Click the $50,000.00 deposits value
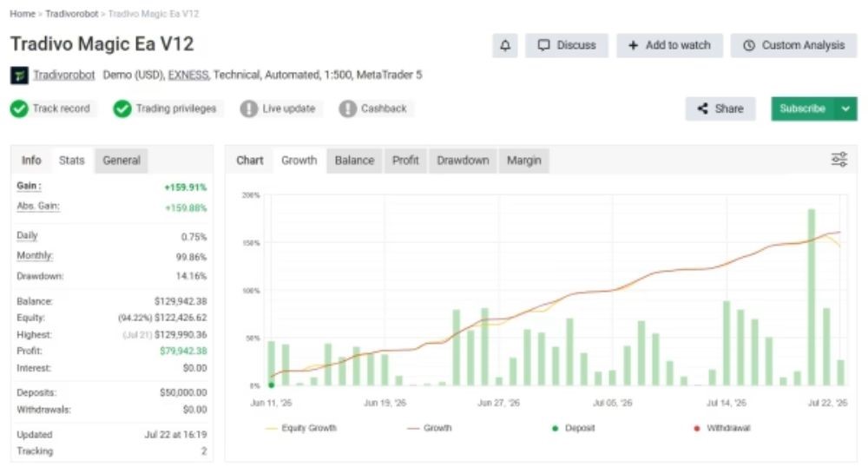This screenshot has height=467, width=868. [x=183, y=392]
